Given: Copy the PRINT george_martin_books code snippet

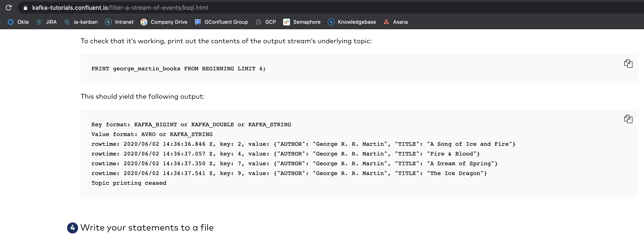Looking at the screenshot, I should pyautogui.click(x=629, y=64).
